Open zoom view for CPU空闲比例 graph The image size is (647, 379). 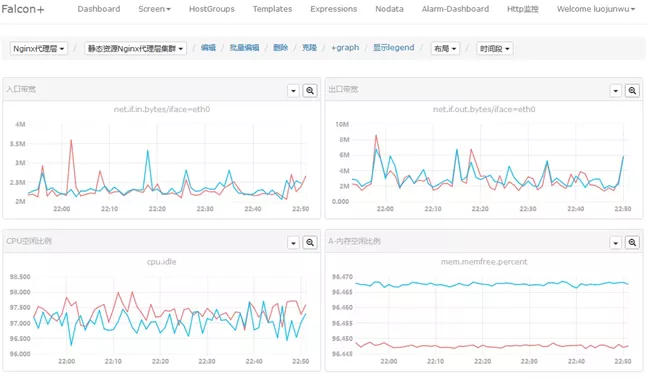pos(310,242)
